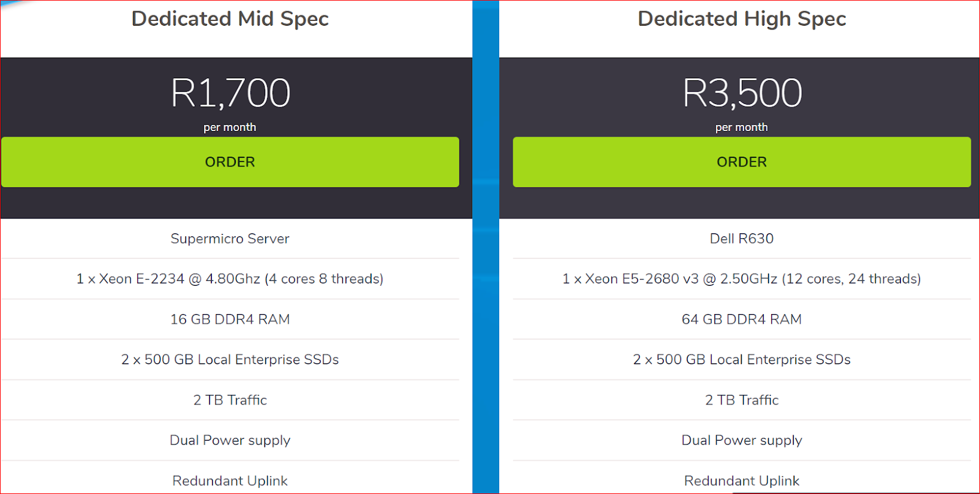Click Mid Spec 2 x 500 GB SSDs row
Screen dimensions: 980x494
click(230, 360)
